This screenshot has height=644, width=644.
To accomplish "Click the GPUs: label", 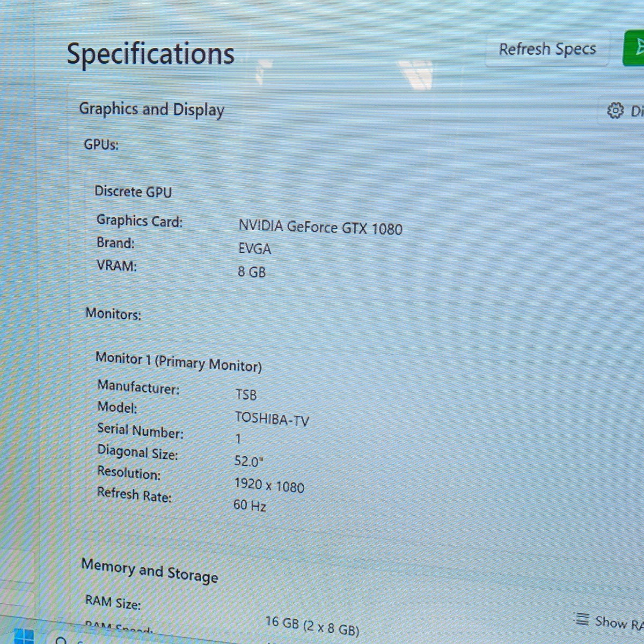I will click(x=101, y=144).
